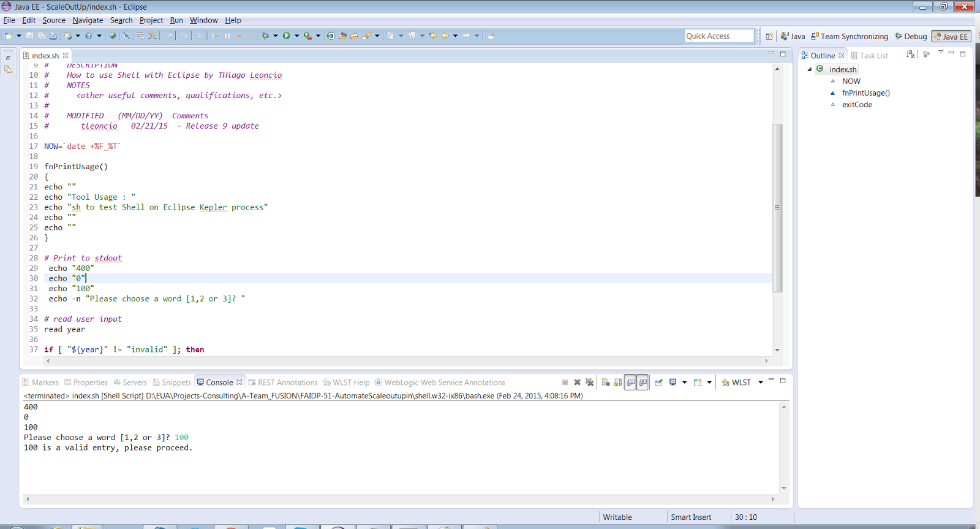Close the index.sh editor tab

pos(66,55)
